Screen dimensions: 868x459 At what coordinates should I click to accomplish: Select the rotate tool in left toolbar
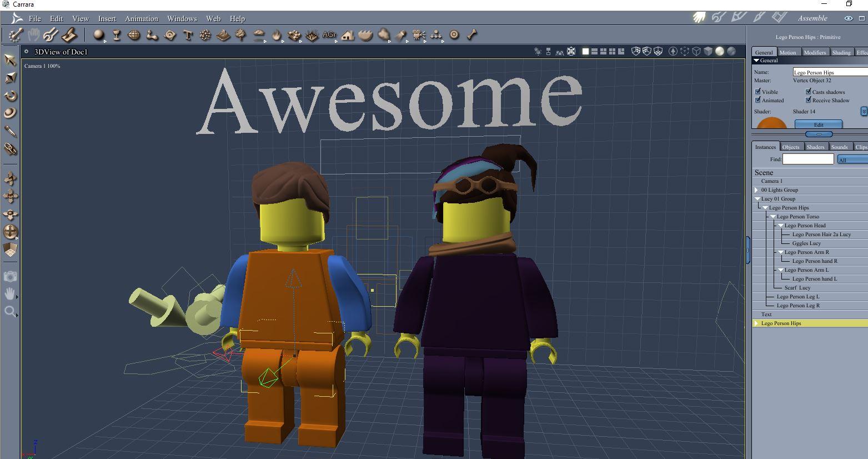tap(10, 96)
